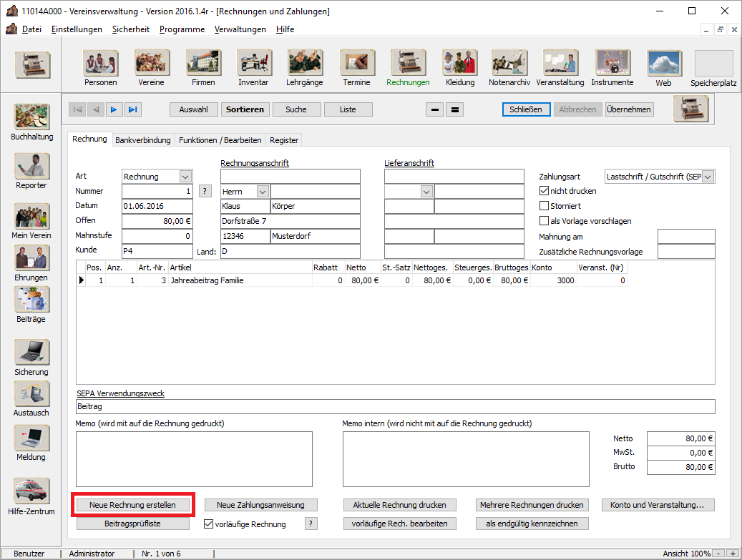Viewport: 742px width, 560px height.
Task: Uncheck the 'nicht drucken' checkbox
Action: tap(544, 191)
